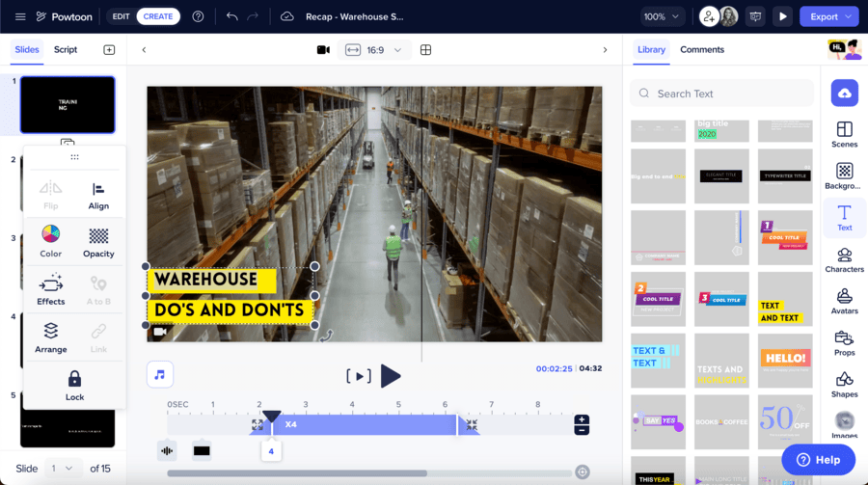Open the Shapes library
The width and height of the screenshot is (868, 485).
click(x=844, y=385)
